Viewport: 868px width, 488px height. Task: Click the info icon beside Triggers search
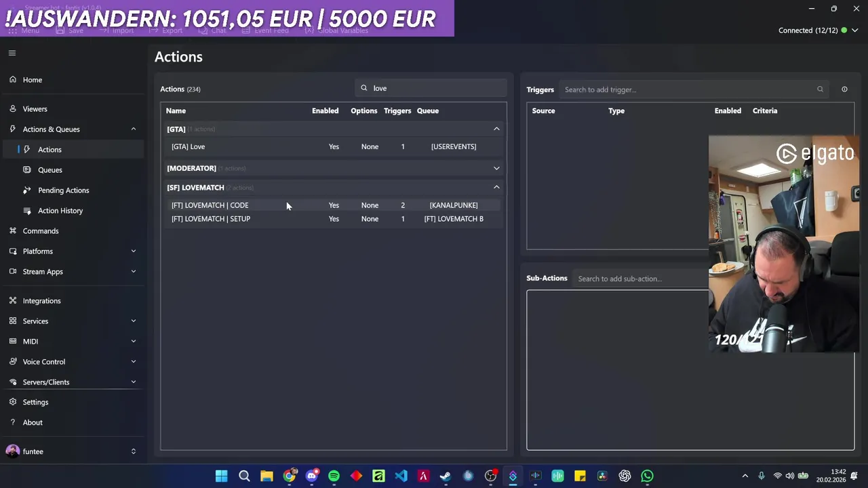[x=844, y=89]
